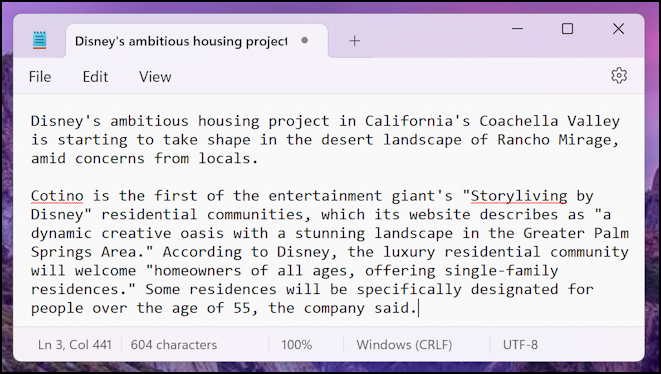Open Notepad settings gear
Image resolution: width=661 pixels, height=374 pixels.
(x=619, y=76)
